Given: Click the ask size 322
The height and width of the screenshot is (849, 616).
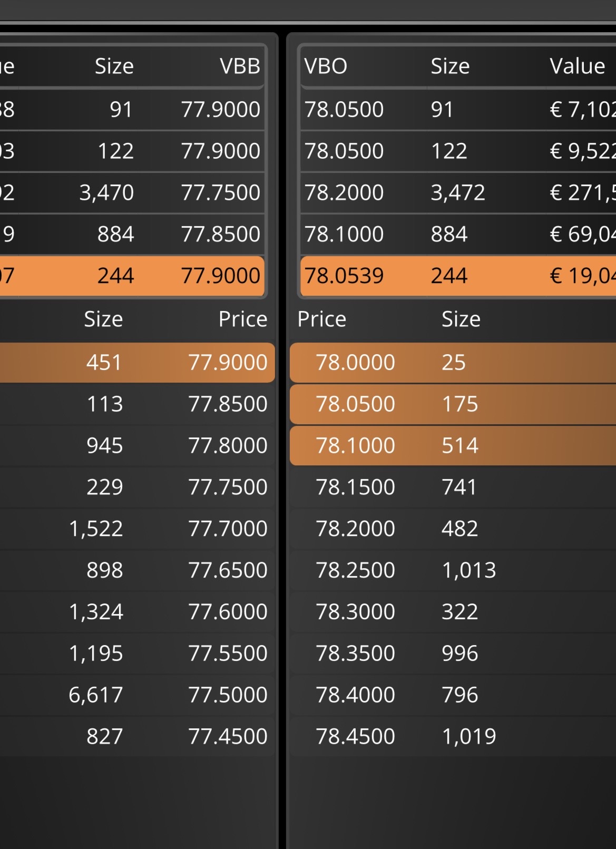Looking at the screenshot, I should click(459, 612).
